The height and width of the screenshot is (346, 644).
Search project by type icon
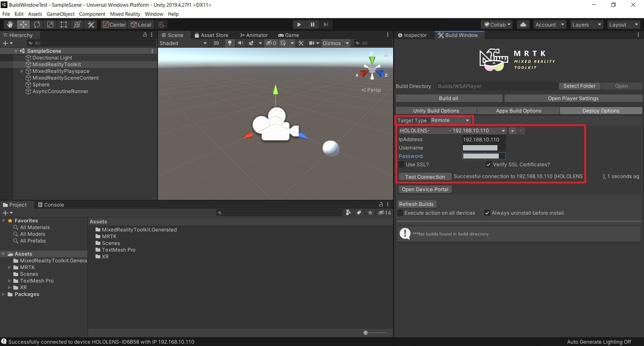[348, 213]
